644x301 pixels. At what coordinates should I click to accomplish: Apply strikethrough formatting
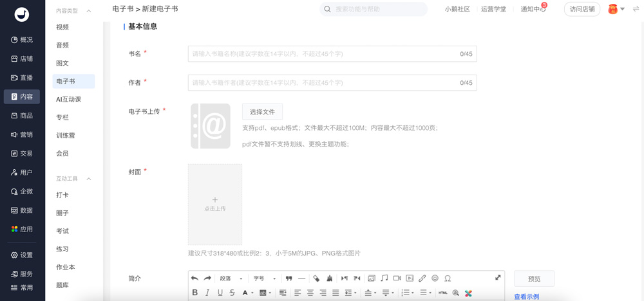click(232, 293)
